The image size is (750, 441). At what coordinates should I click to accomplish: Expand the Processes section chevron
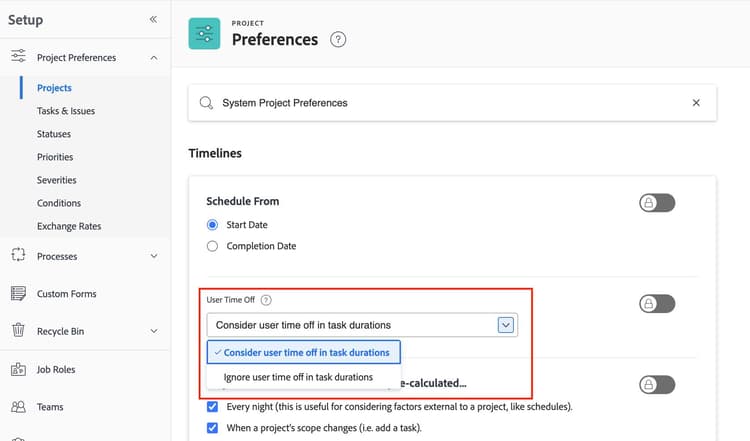[x=153, y=256]
